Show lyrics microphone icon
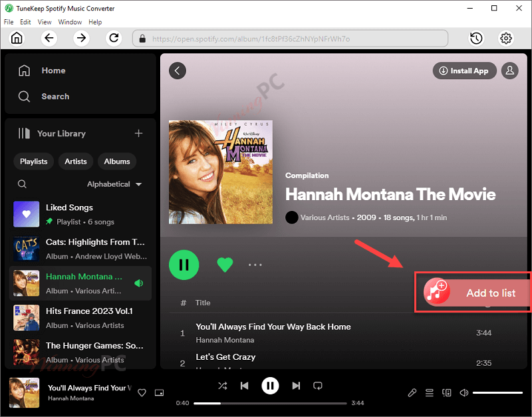The height and width of the screenshot is (417, 532). click(x=412, y=393)
